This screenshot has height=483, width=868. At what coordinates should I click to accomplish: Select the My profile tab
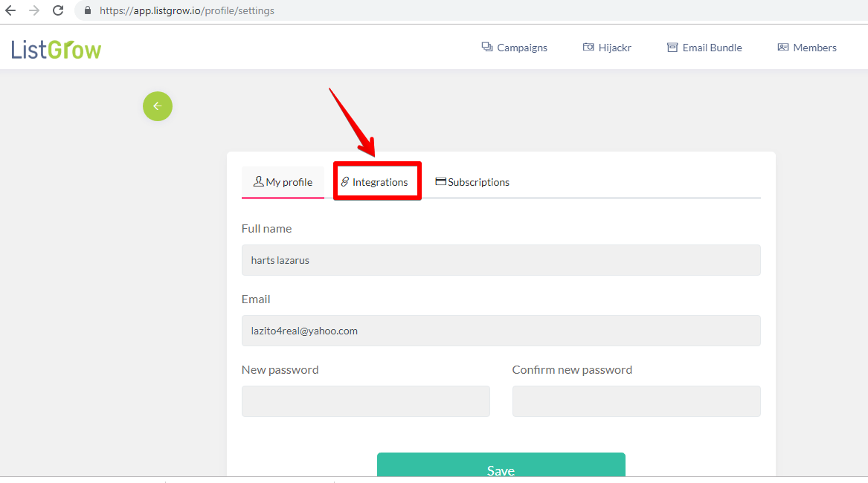pos(283,182)
